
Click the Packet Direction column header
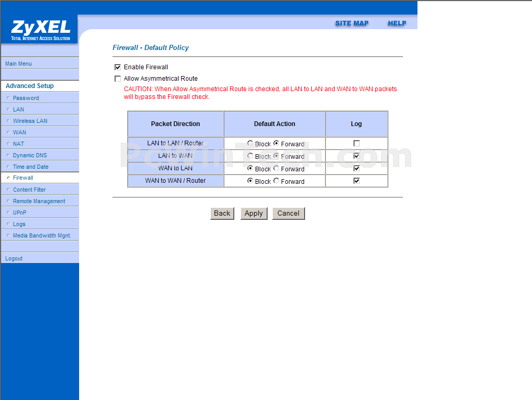[175, 124]
